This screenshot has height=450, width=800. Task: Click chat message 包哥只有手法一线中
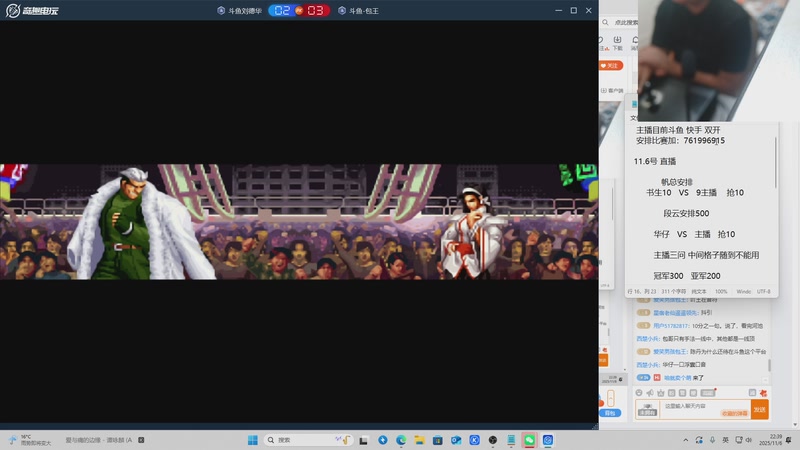tap(695, 339)
